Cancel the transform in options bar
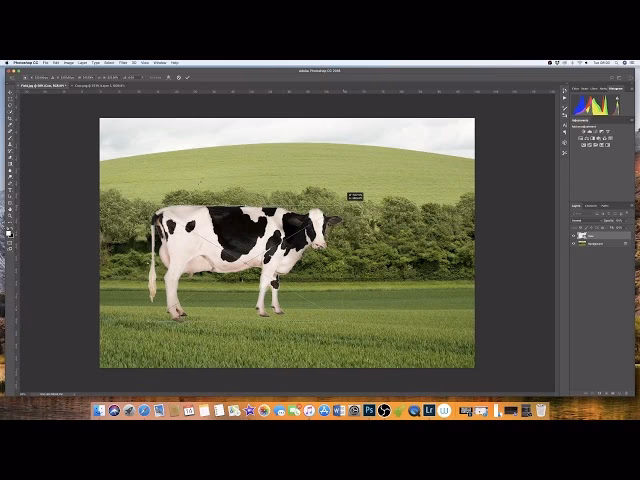The height and width of the screenshot is (480, 640). point(179,78)
